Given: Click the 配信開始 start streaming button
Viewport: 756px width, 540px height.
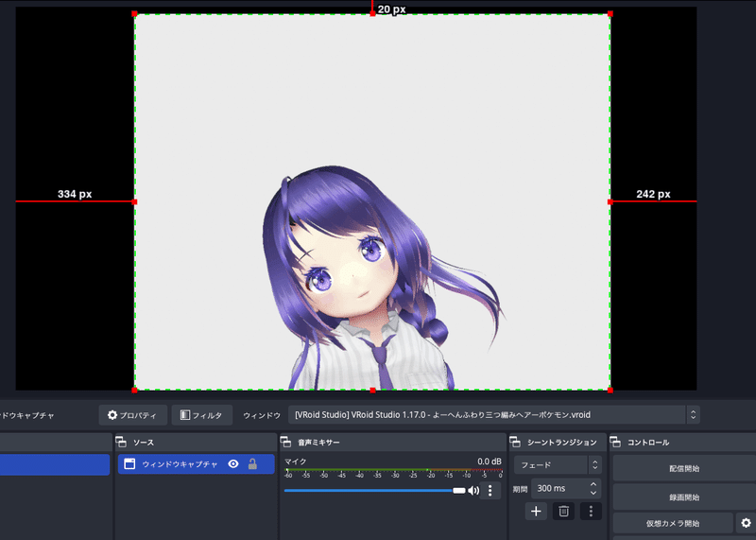Looking at the screenshot, I should coord(684,468).
